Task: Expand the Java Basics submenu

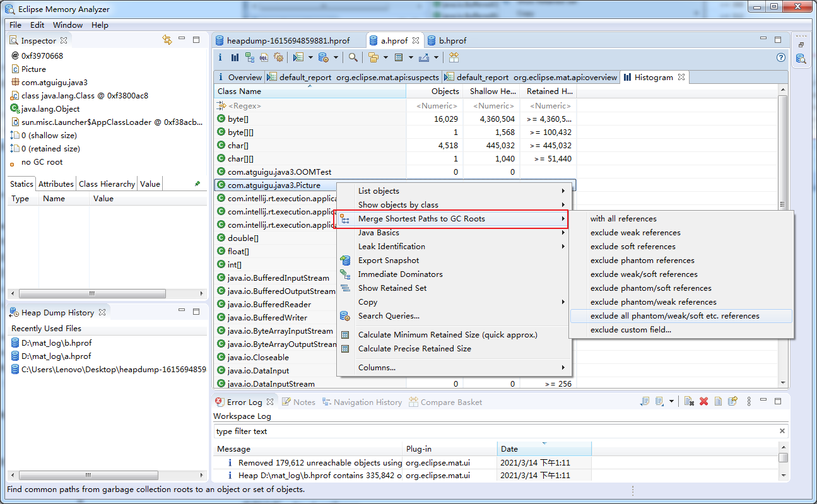Action: pos(453,233)
